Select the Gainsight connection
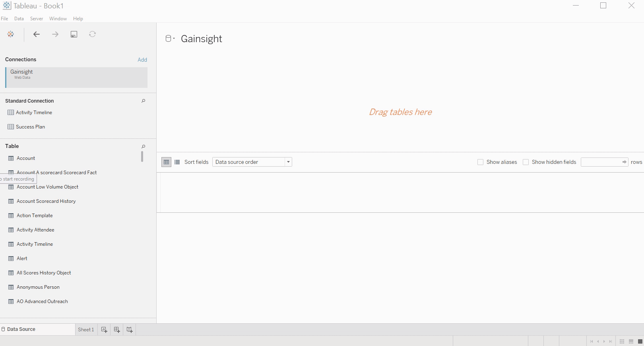The width and height of the screenshot is (644, 346). tap(76, 77)
